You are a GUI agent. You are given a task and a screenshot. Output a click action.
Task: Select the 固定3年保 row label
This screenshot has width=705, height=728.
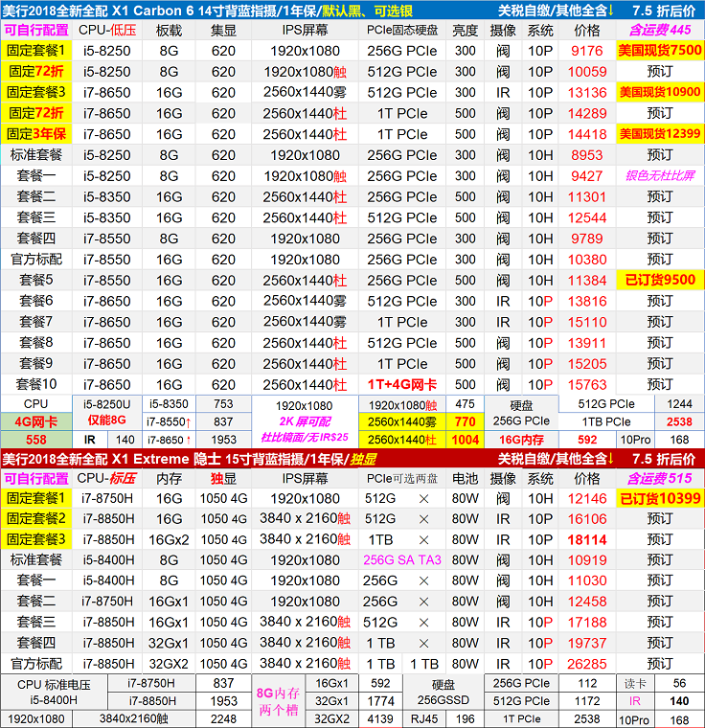(x=35, y=134)
